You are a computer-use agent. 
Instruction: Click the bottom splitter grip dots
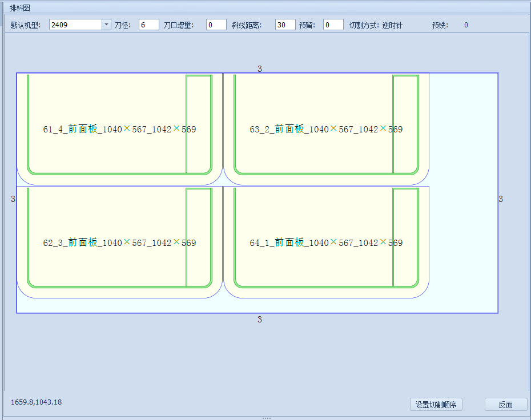(x=266, y=418)
